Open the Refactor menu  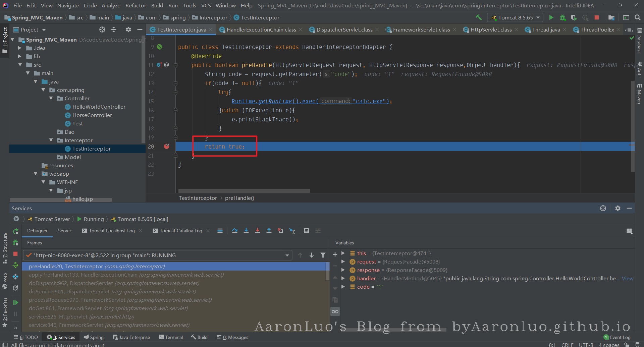136,5
